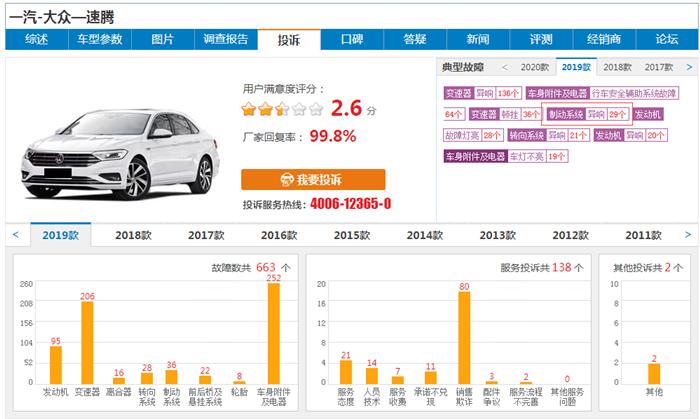Click the 发动机 异响 20个 fault tag

[x=630, y=135]
